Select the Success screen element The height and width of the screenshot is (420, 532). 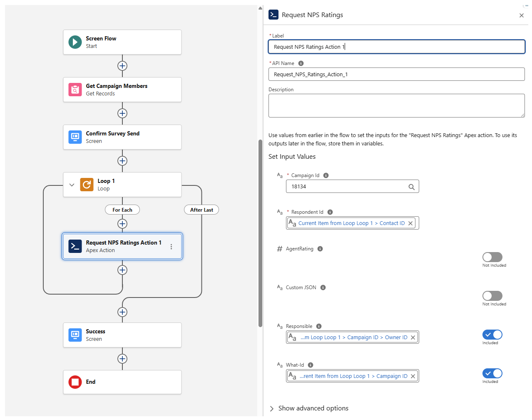(x=122, y=335)
